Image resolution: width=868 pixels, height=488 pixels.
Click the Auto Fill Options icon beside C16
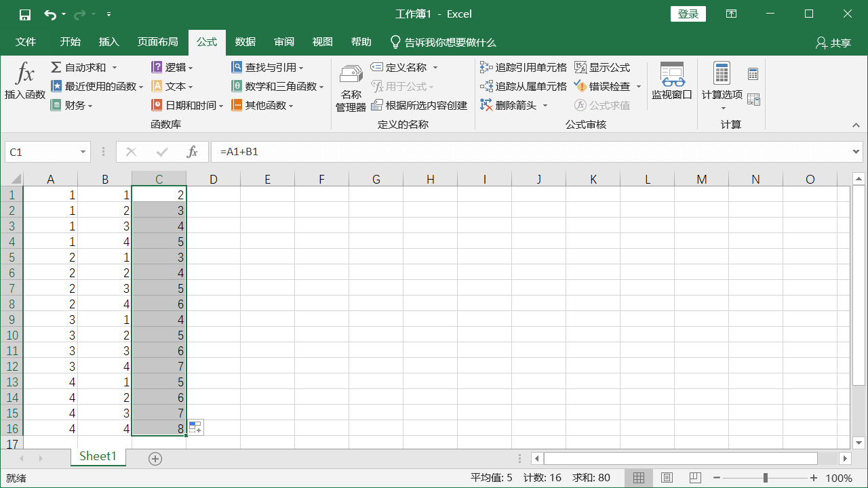(x=195, y=427)
